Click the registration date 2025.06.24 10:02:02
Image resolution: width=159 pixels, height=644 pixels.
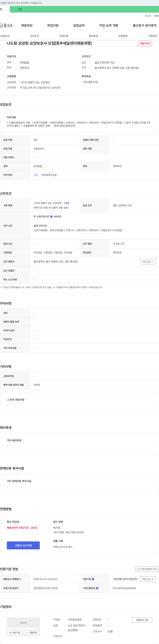click(45, 579)
